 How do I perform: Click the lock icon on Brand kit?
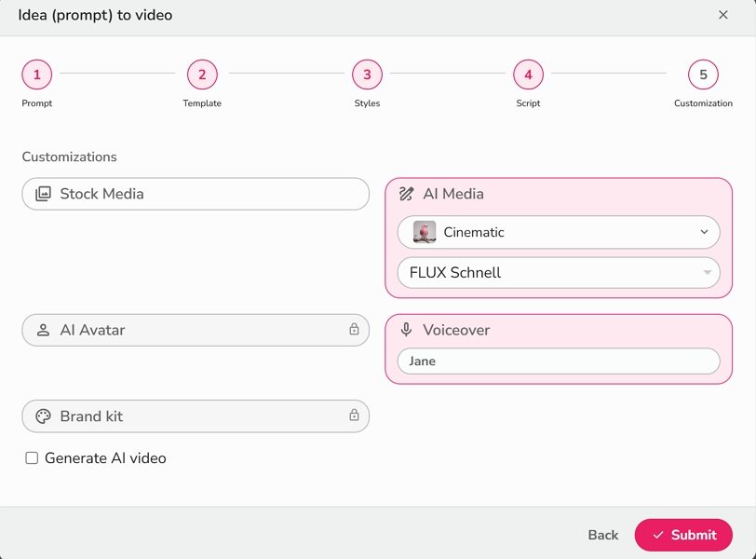[x=354, y=416]
